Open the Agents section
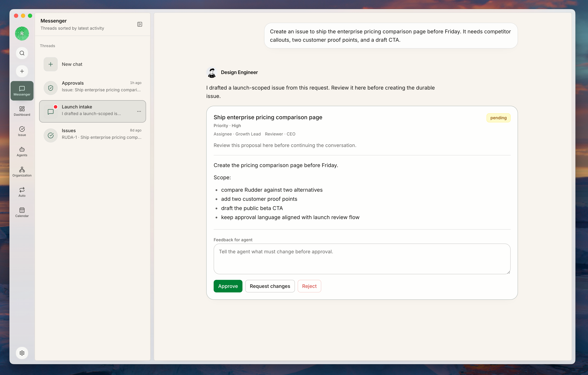 pyautogui.click(x=22, y=152)
